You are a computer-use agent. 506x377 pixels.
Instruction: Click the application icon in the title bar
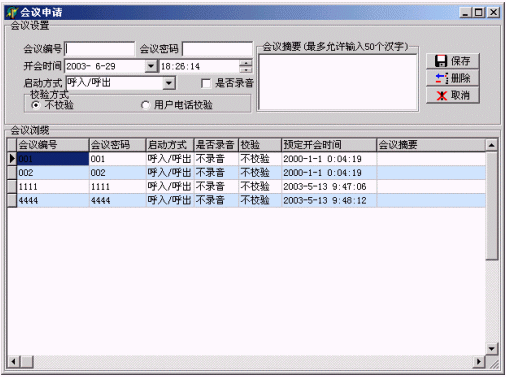point(12,13)
